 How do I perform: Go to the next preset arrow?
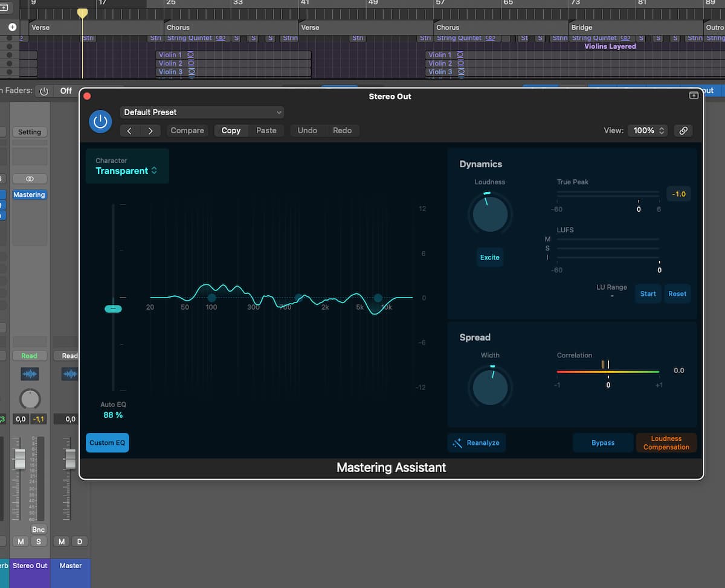coord(150,130)
